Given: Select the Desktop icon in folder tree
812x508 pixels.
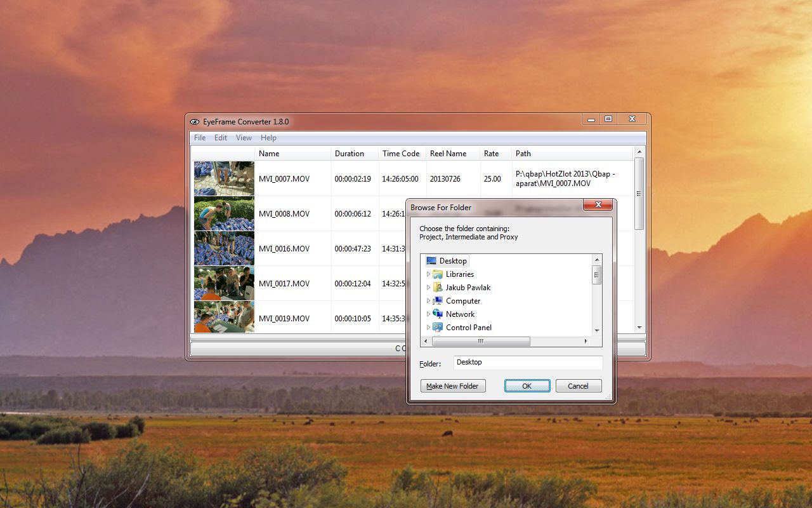Looking at the screenshot, I should (x=433, y=260).
